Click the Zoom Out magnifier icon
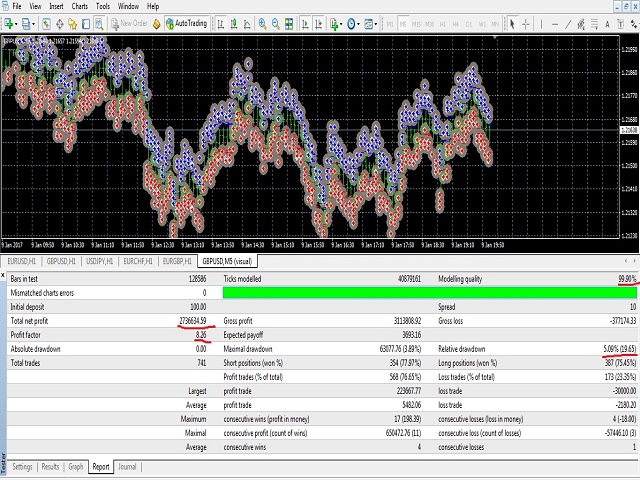Viewport: 640px width, 480px height. (x=276, y=24)
